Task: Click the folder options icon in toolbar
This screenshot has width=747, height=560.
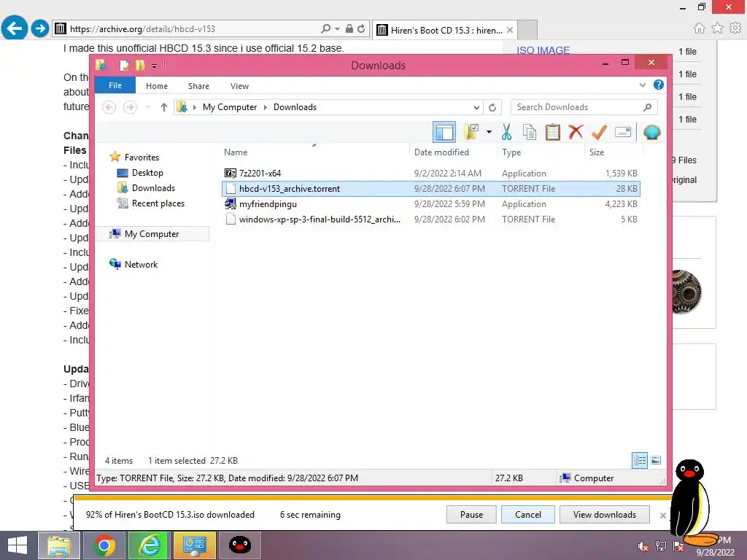Action: click(471, 132)
